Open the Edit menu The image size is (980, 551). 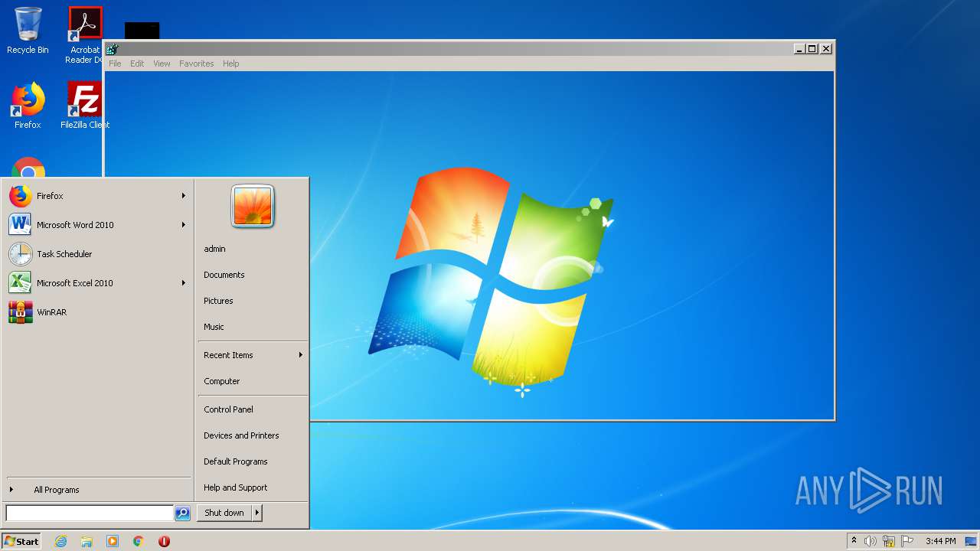[137, 64]
